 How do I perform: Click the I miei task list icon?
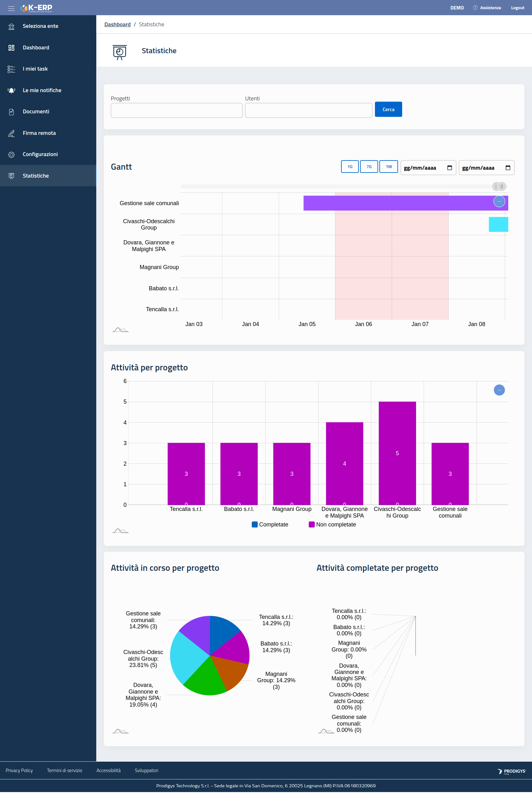(x=11, y=69)
